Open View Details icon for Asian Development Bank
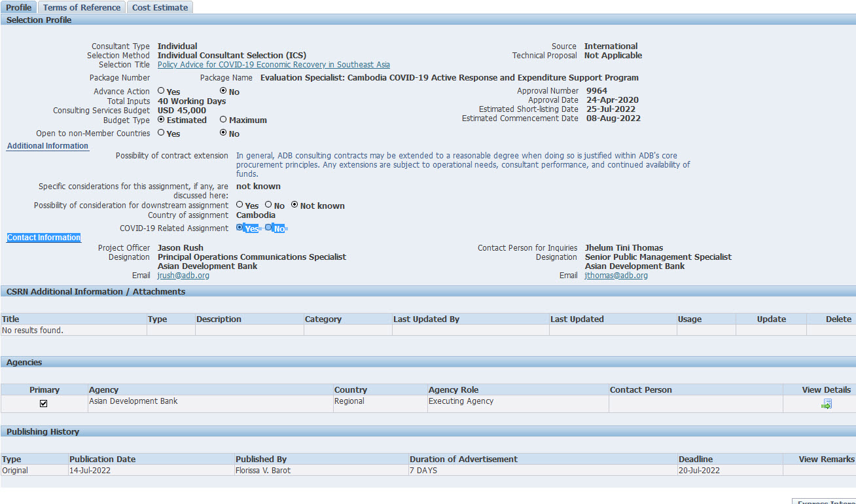Image resolution: width=856 pixels, height=504 pixels. 827,404
